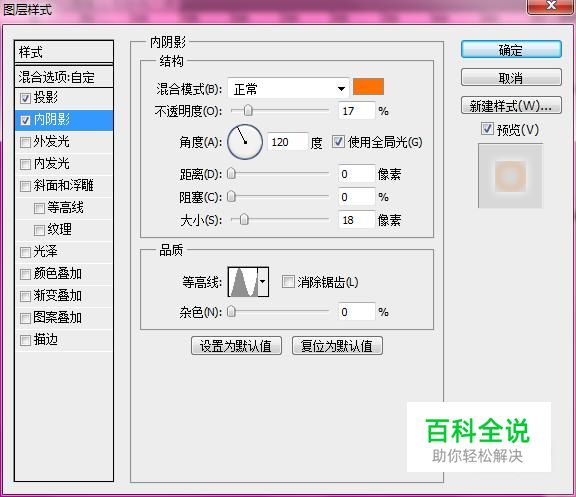Viewport: 576px width, 497px height.
Task: Select the 斜面和浮雕 style row
Action: tap(64, 186)
